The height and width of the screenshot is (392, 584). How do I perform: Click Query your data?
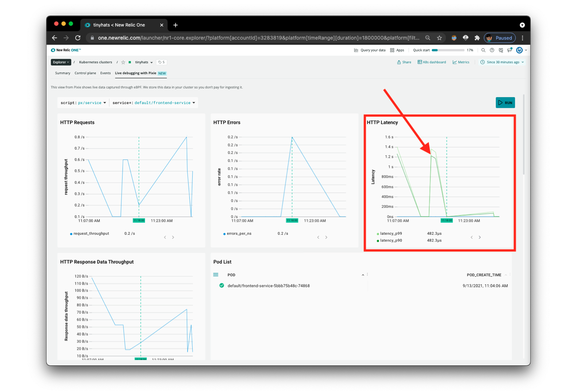[370, 50]
